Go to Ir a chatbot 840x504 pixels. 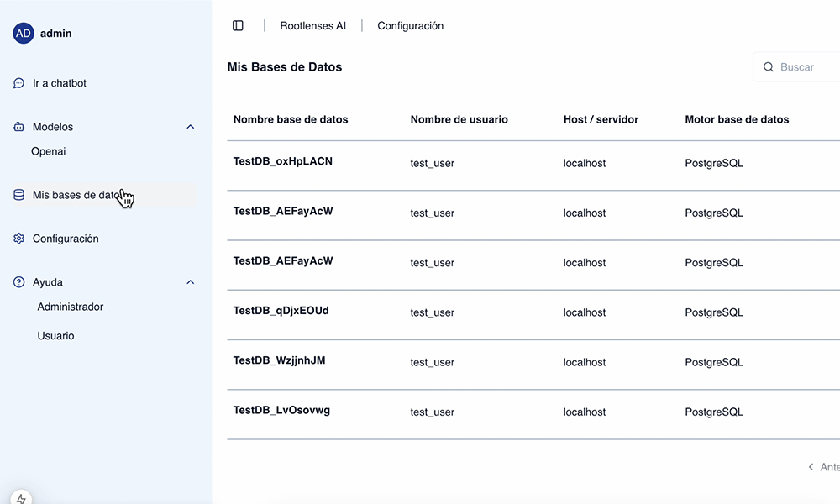point(60,83)
